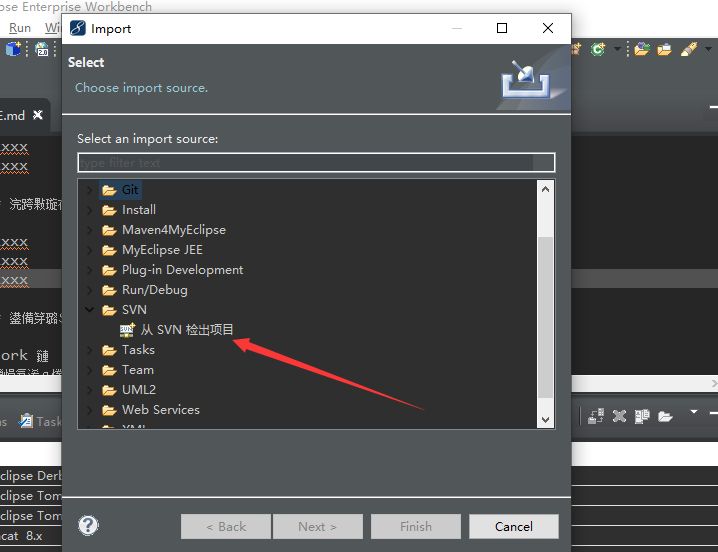Close the .md editor tab

pos(38,115)
